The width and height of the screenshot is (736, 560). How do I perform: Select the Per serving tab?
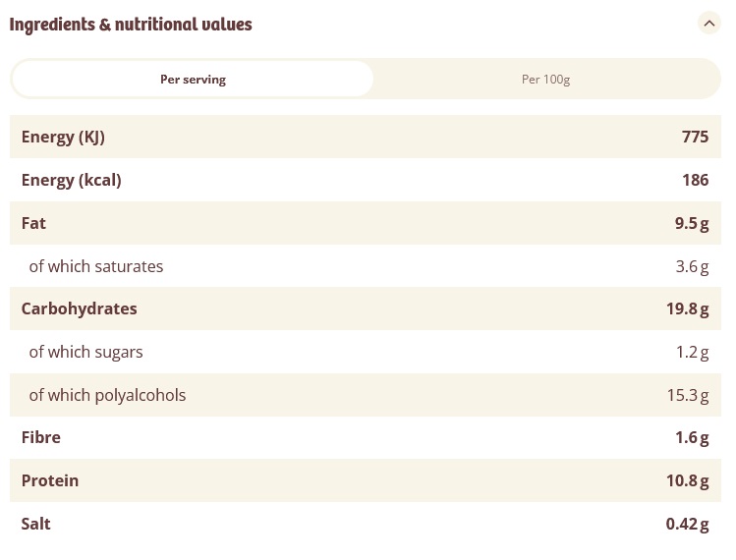pyautogui.click(x=193, y=80)
